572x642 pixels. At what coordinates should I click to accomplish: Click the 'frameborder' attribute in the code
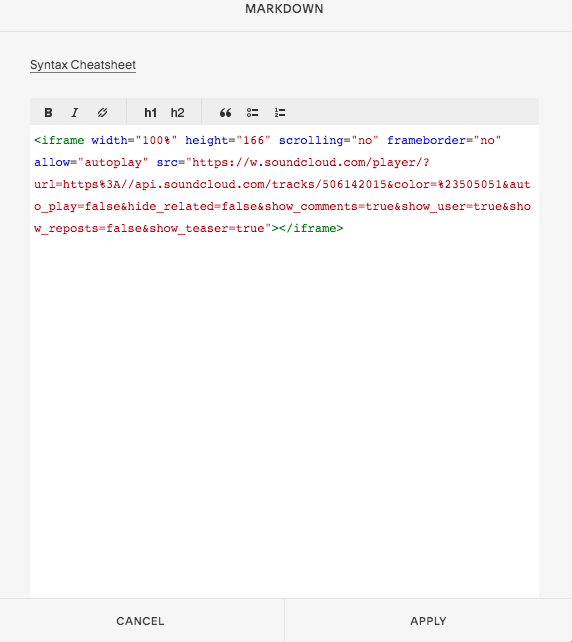point(426,140)
